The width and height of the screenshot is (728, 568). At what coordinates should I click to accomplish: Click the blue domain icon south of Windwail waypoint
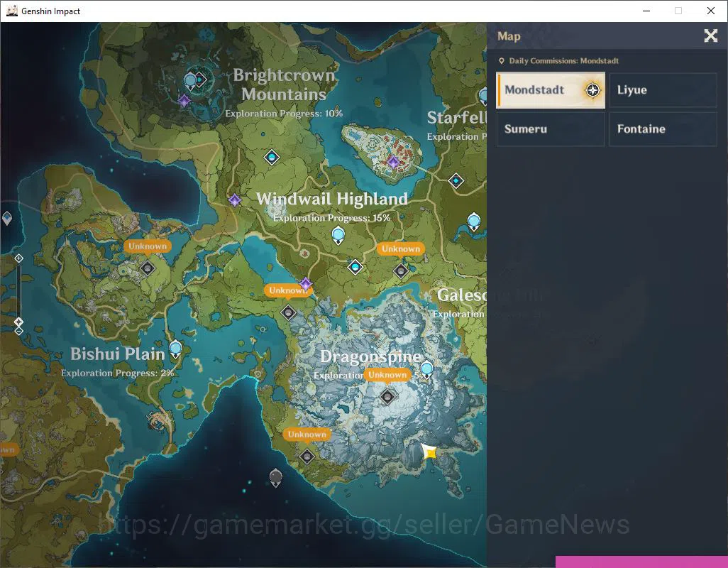tap(355, 267)
